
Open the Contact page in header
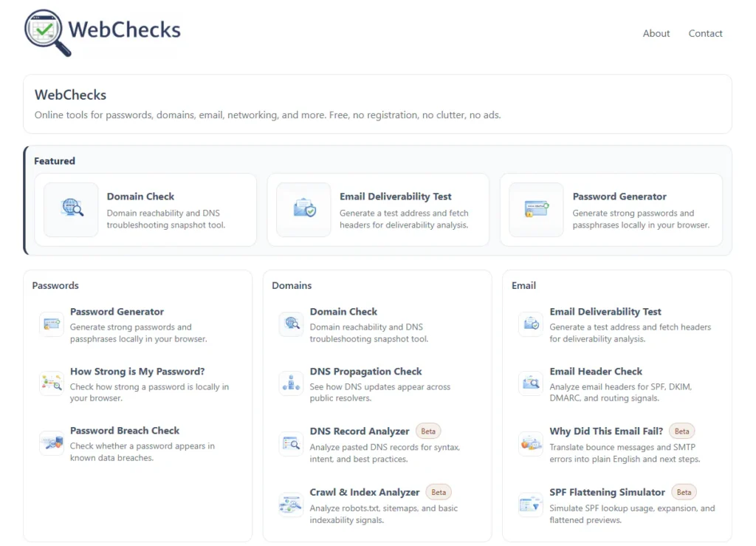click(x=705, y=33)
